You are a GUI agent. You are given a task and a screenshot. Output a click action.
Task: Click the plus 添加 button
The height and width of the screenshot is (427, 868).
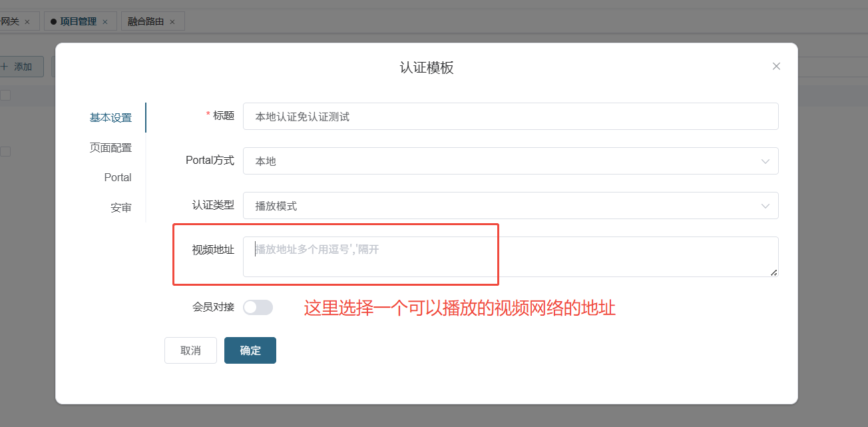point(17,67)
